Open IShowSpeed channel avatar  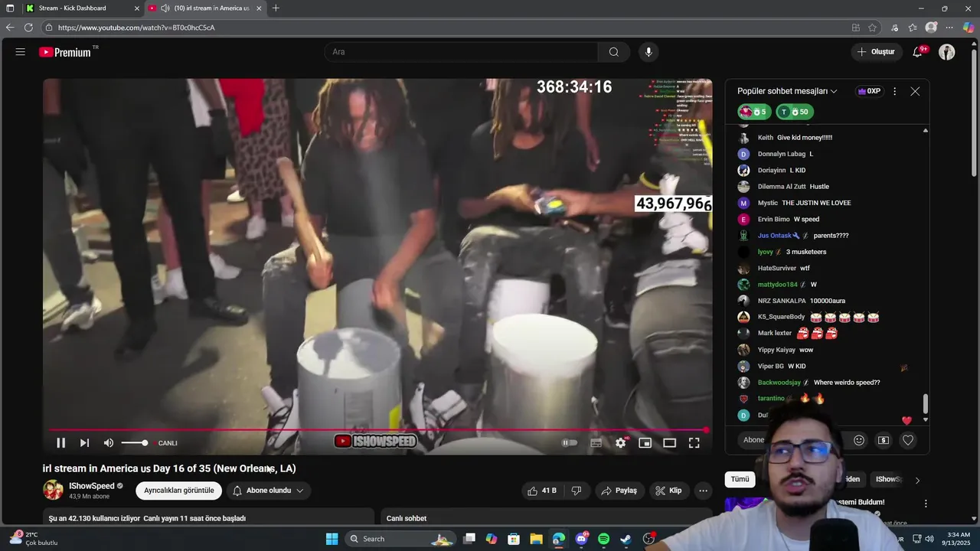[54, 490]
